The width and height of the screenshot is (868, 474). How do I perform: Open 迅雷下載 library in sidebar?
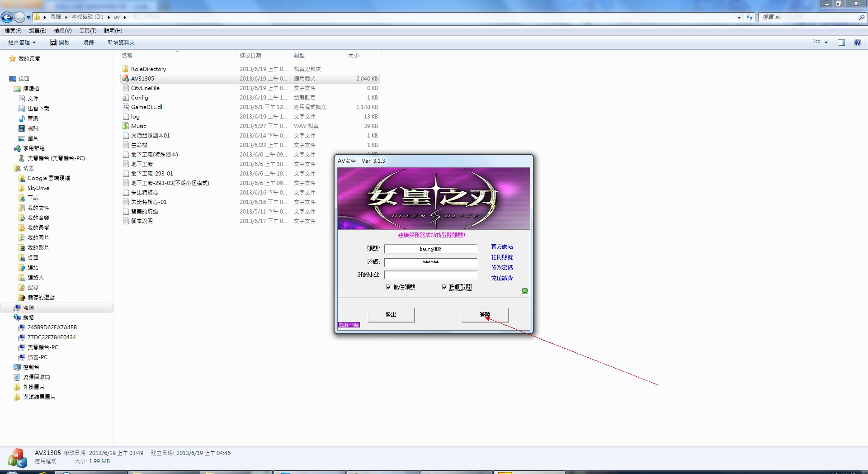click(34, 109)
